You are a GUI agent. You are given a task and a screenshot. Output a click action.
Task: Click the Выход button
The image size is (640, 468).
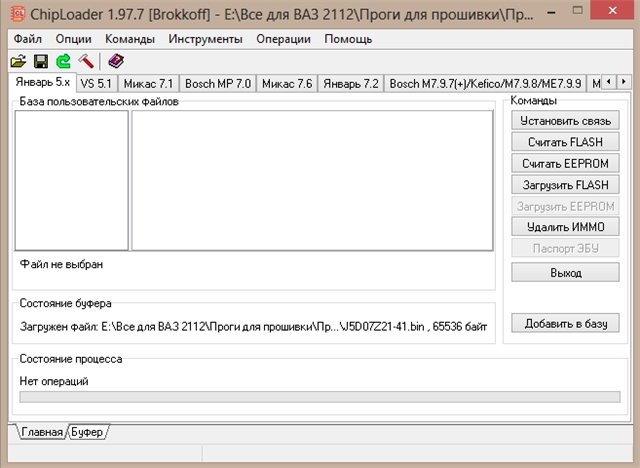click(565, 273)
